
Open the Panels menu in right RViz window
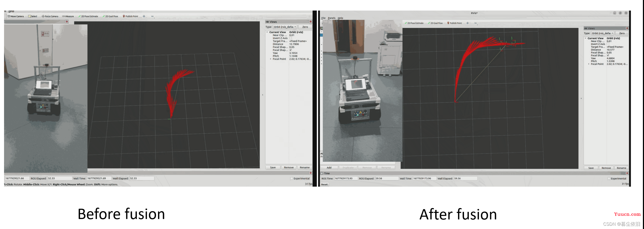click(332, 18)
